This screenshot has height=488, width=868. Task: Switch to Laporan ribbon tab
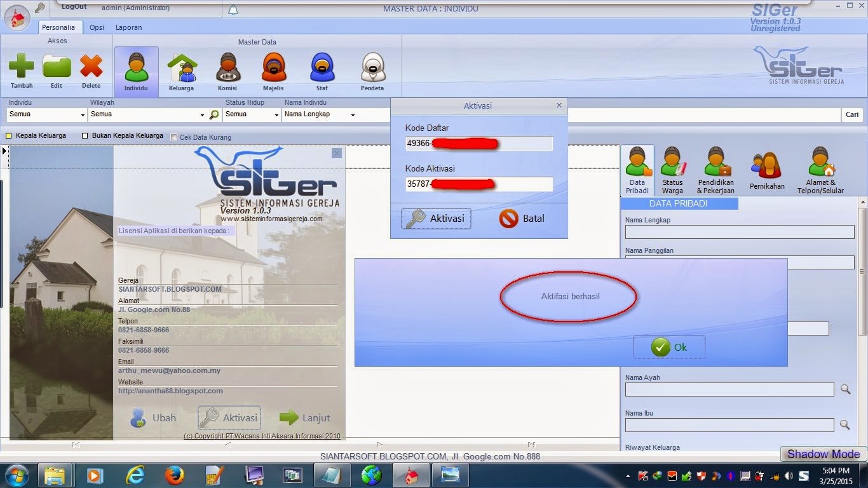tap(129, 27)
